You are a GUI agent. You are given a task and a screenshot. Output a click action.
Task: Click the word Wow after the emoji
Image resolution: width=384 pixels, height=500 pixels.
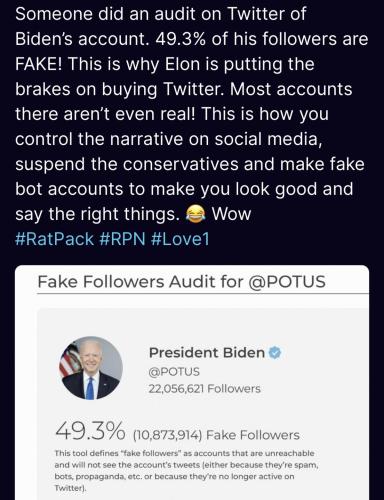point(231,214)
